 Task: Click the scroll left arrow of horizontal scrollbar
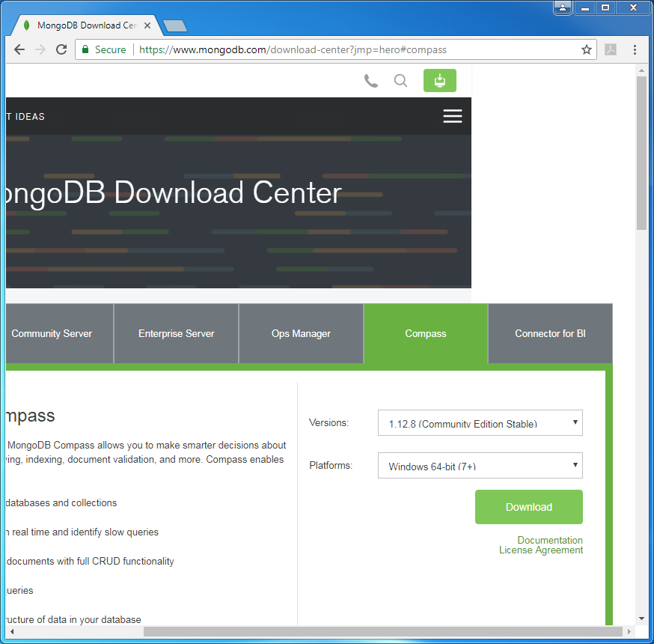[x=12, y=631]
